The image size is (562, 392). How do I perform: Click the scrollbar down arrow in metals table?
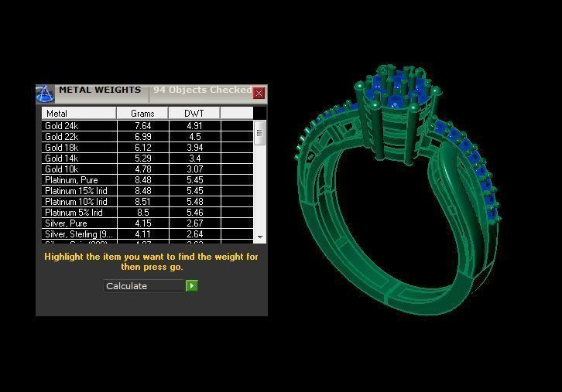click(x=260, y=237)
